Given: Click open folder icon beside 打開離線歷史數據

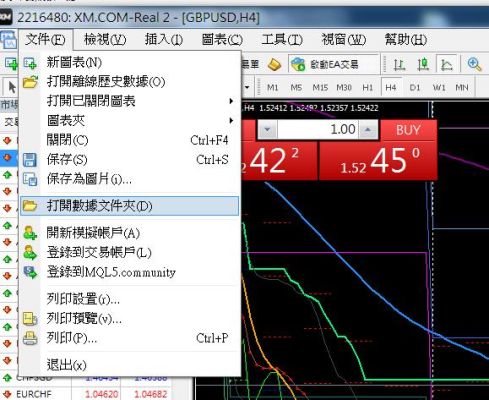Looking at the screenshot, I should [30, 82].
